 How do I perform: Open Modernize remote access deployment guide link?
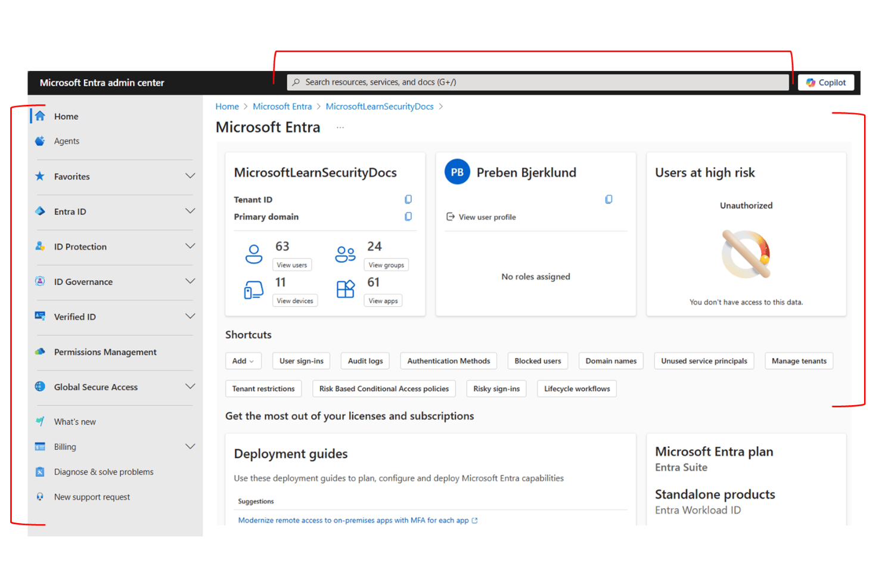[x=353, y=520]
